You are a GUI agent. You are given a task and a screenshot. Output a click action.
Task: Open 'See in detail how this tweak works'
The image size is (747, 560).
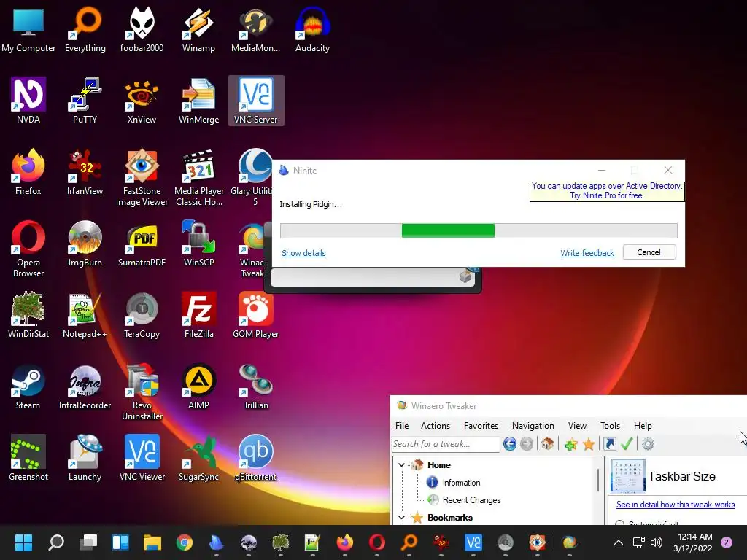click(x=675, y=505)
